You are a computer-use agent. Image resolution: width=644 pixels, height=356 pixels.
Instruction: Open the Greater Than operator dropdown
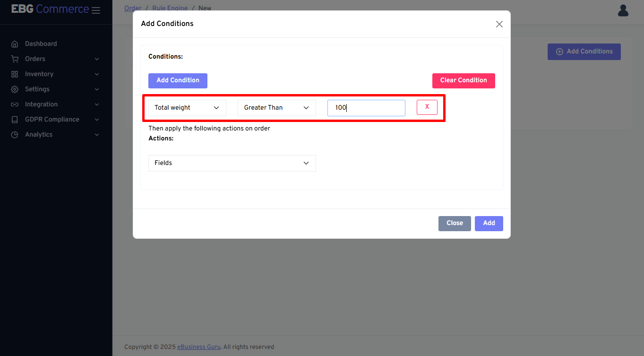pos(276,108)
